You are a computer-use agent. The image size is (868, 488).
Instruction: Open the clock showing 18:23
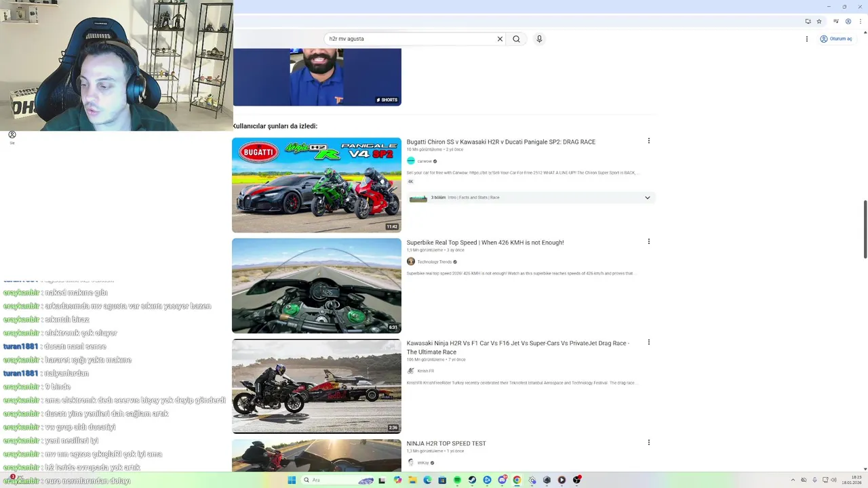click(x=852, y=480)
